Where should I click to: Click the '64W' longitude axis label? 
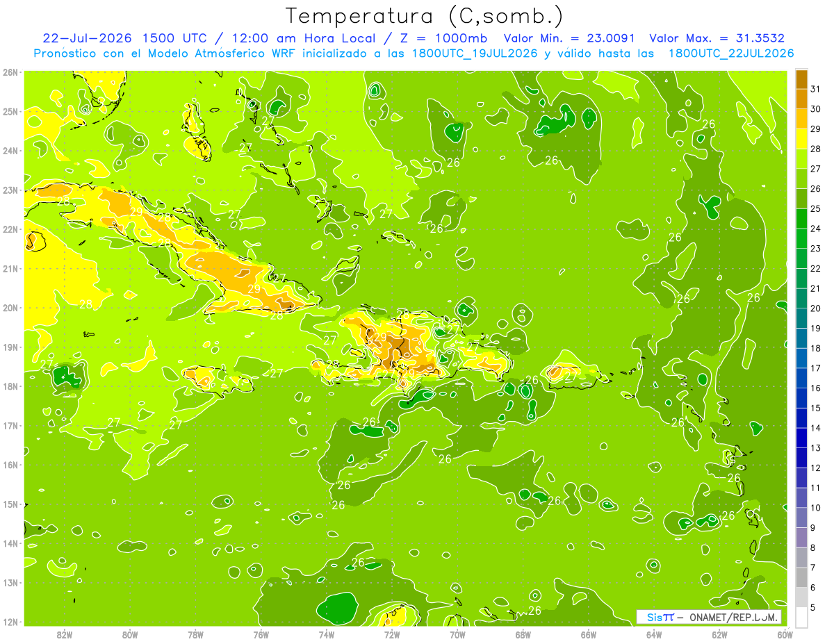654,634
